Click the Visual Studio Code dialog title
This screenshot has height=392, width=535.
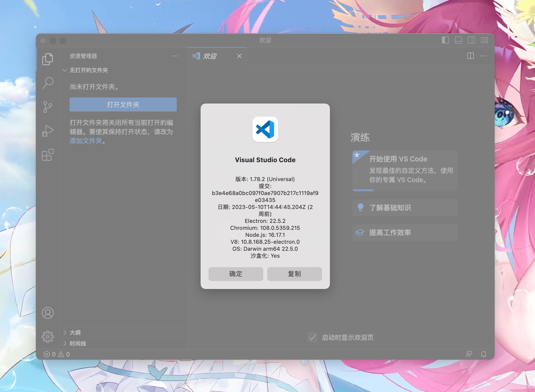pos(265,160)
